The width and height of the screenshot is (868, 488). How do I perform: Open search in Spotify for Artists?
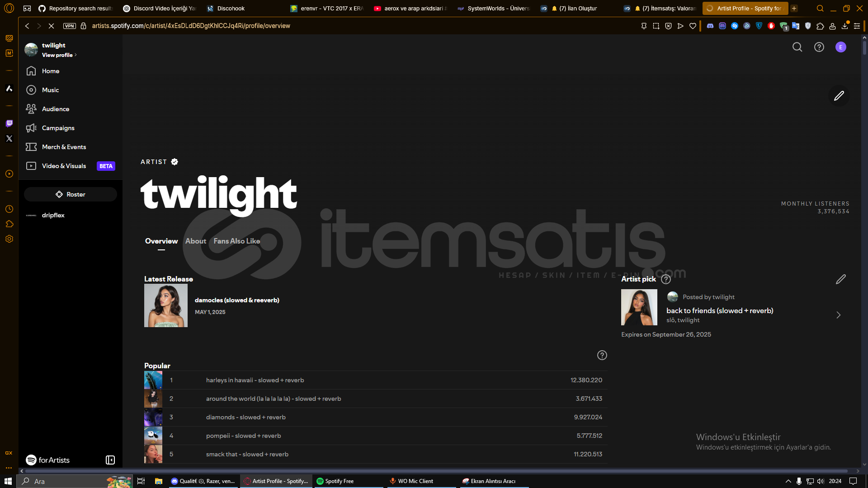click(x=797, y=47)
